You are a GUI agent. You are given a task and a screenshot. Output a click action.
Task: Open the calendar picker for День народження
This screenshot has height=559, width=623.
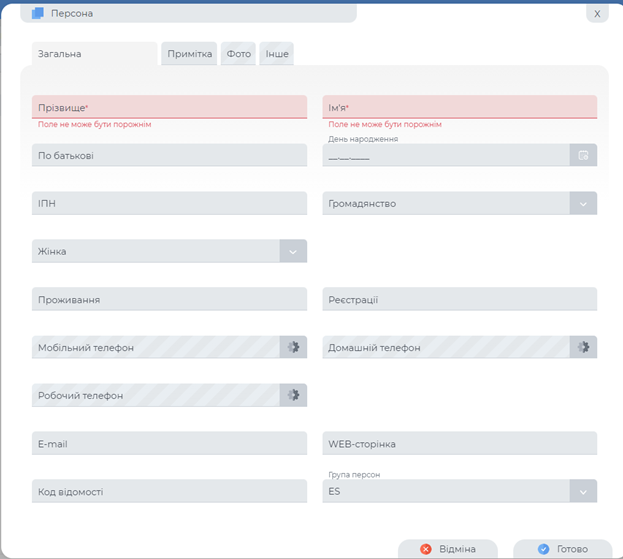point(583,155)
